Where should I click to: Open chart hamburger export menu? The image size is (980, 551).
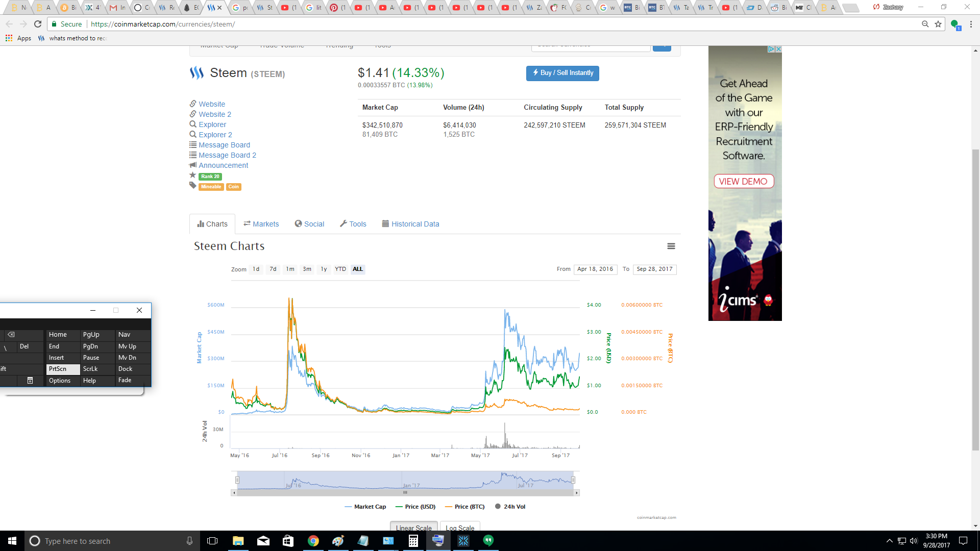click(671, 246)
